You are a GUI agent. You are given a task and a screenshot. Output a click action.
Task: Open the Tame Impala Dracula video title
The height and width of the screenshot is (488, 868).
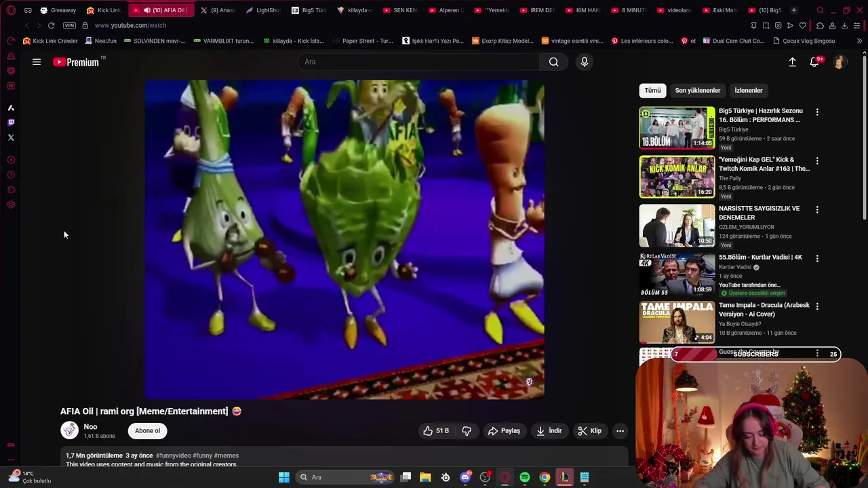click(x=764, y=310)
